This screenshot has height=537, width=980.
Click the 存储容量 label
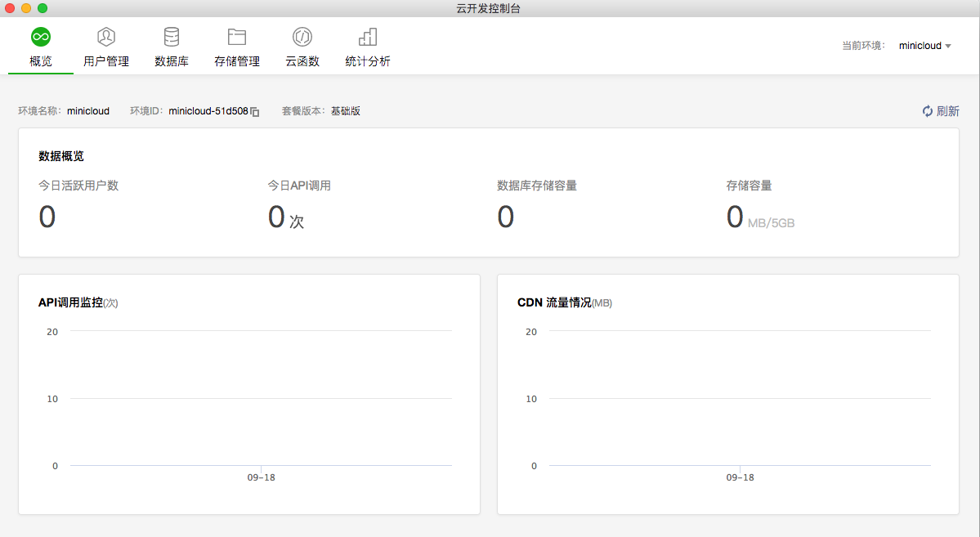pos(749,185)
